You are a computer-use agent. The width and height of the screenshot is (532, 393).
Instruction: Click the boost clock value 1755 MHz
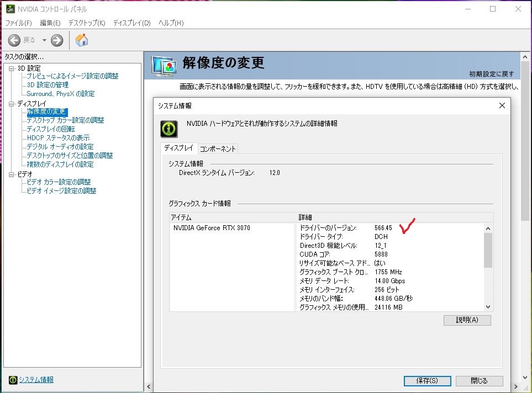(388, 272)
